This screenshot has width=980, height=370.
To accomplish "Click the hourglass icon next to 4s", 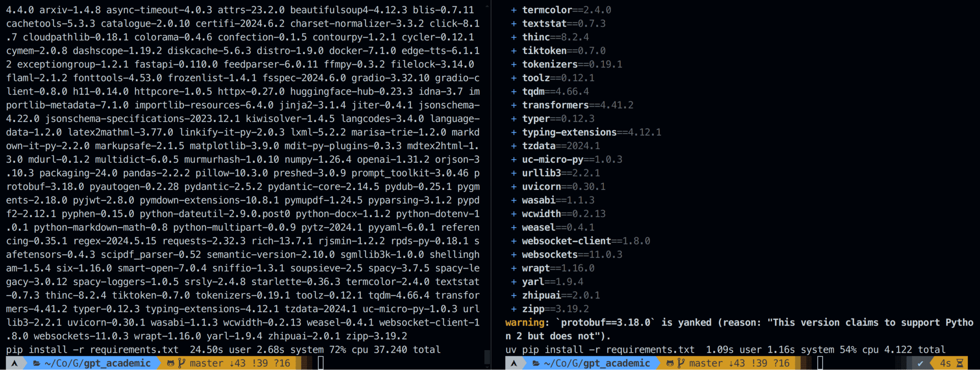I will pos(960,363).
